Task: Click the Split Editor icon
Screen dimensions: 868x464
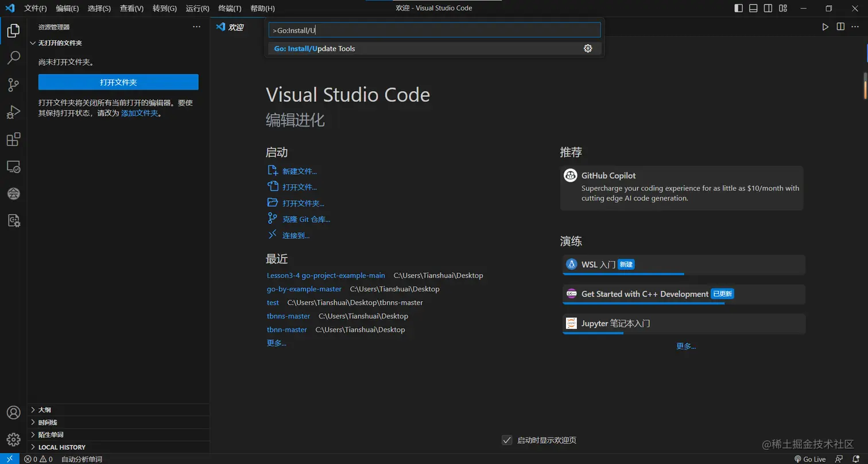Action: click(840, 27)
